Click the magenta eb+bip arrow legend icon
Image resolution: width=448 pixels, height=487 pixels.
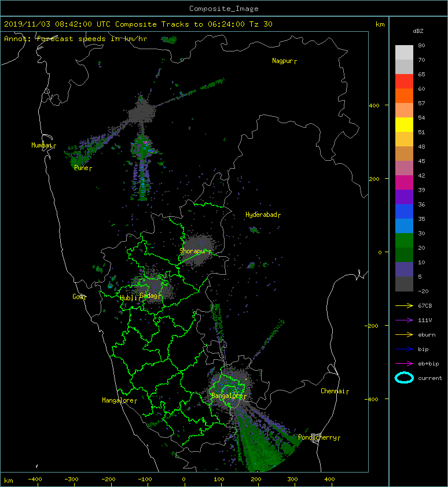coord(404,364)
